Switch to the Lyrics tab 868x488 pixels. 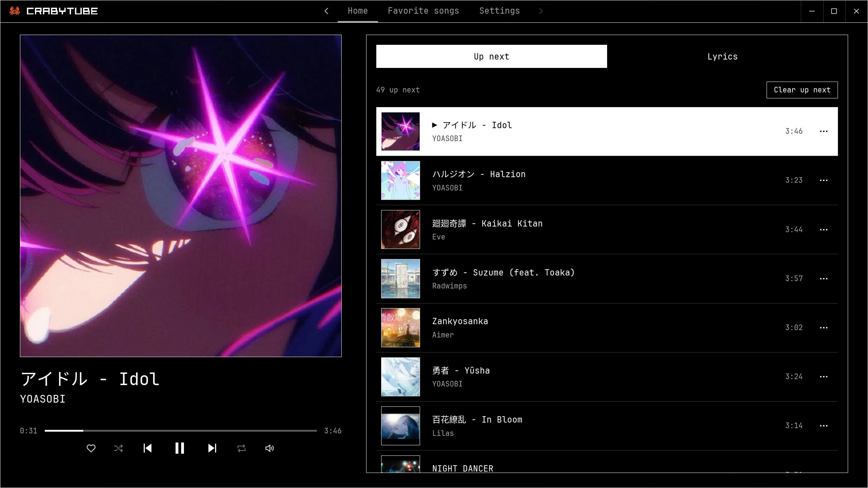(723, 56)
